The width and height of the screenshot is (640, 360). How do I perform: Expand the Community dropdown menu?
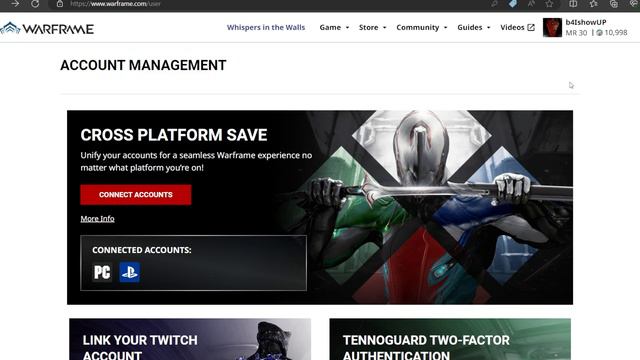(422, 27)
